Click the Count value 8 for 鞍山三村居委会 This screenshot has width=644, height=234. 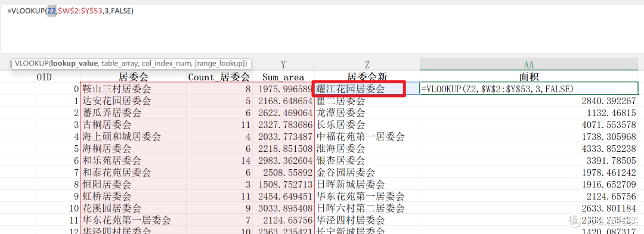pos(219,89)
